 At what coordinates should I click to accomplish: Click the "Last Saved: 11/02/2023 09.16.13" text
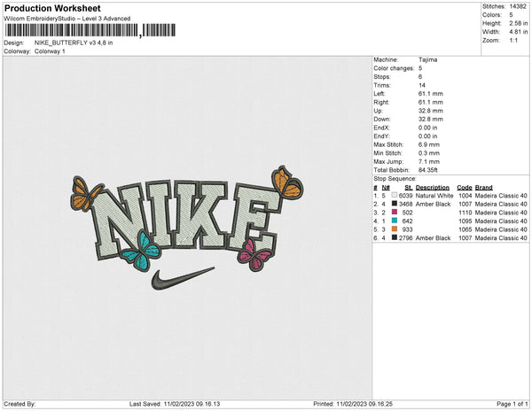click(175, 404)
